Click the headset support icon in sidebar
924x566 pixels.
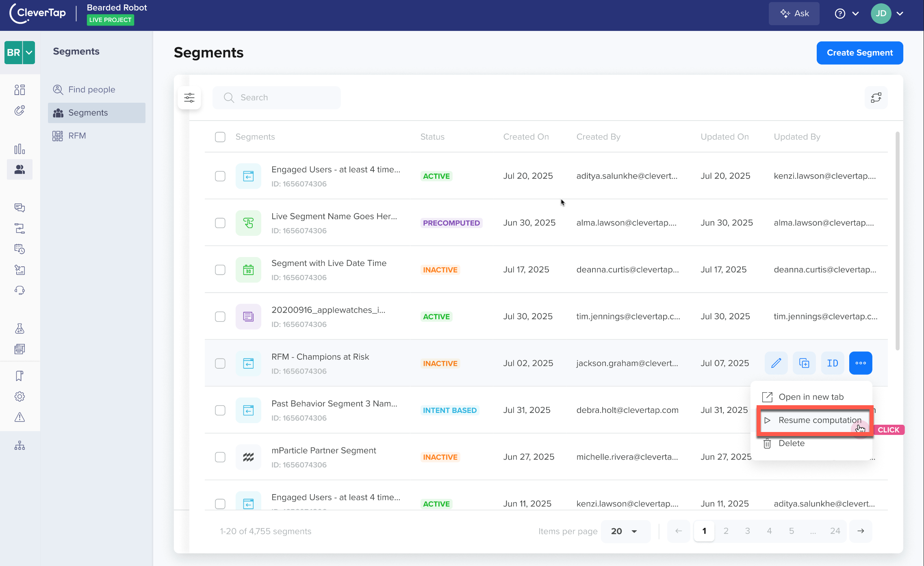point(20,290)
